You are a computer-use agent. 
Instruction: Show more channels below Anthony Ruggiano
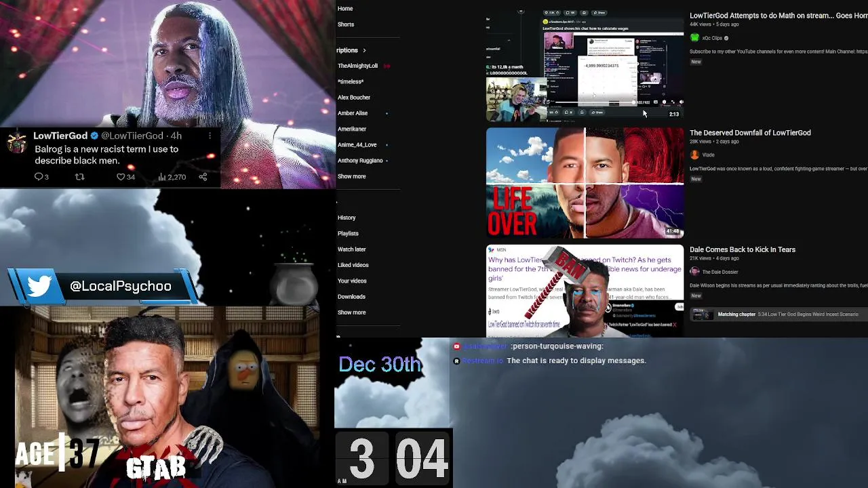pos(351,176)
